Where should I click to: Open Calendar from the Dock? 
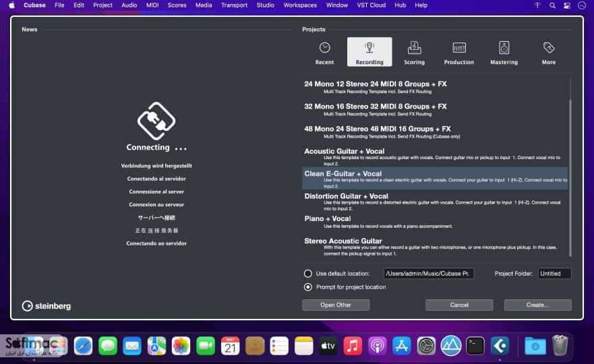click(230, 346)
